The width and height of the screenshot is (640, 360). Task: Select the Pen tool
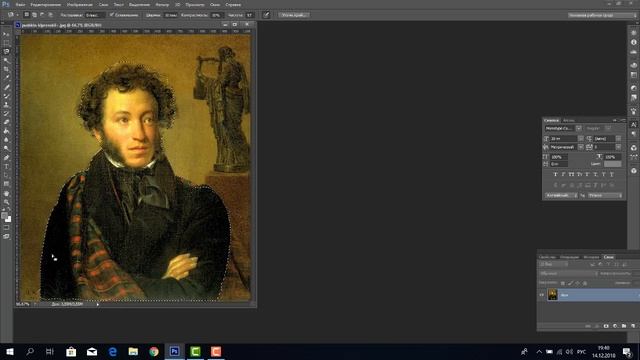[x=6, y=158]
